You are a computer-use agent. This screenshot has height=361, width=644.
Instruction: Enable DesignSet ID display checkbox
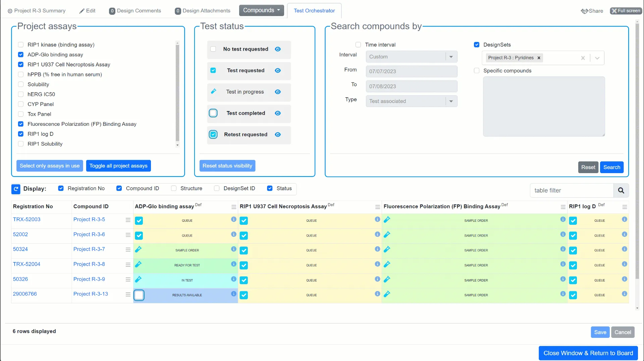pyautogui.click(x=217, y=189)
